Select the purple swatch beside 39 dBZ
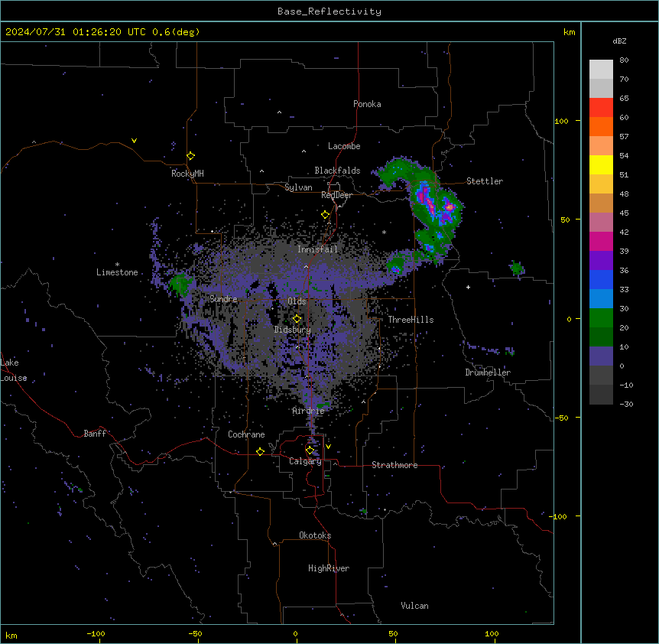The height and width of the screenshot is (644, 659). pyautogui.click(x=601, y=261)
